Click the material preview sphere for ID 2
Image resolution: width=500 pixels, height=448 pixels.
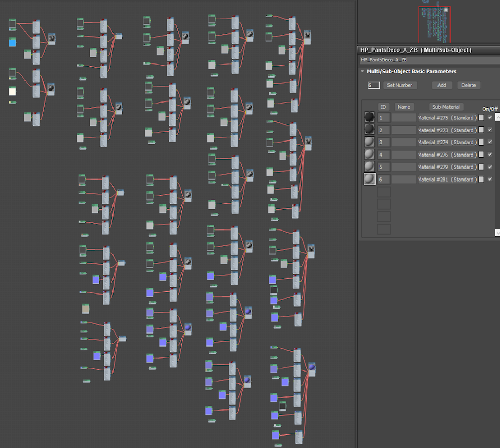click(x=369, y=130)
